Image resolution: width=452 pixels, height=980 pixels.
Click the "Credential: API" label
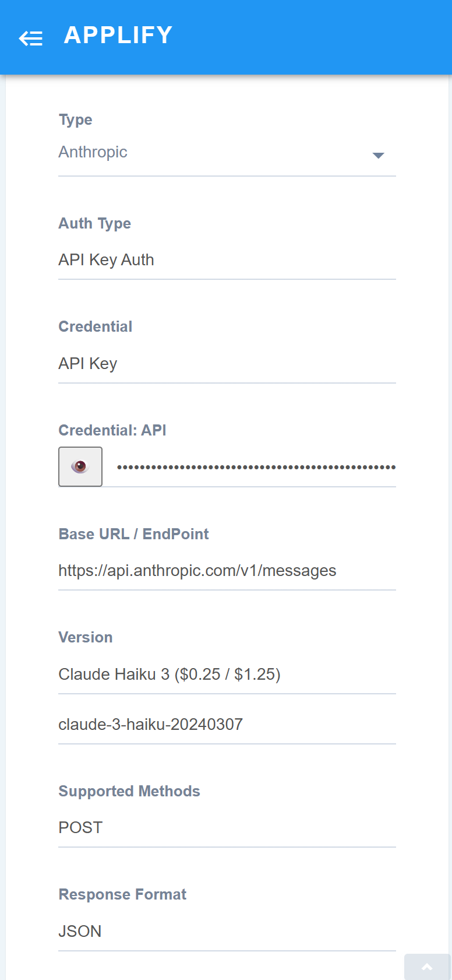tap(112, 431)
